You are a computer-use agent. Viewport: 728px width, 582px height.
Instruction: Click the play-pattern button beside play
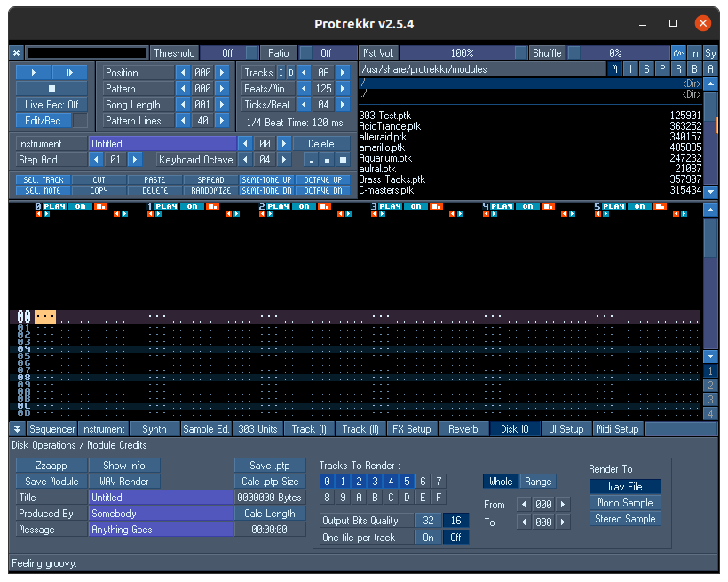click(69, 73)
